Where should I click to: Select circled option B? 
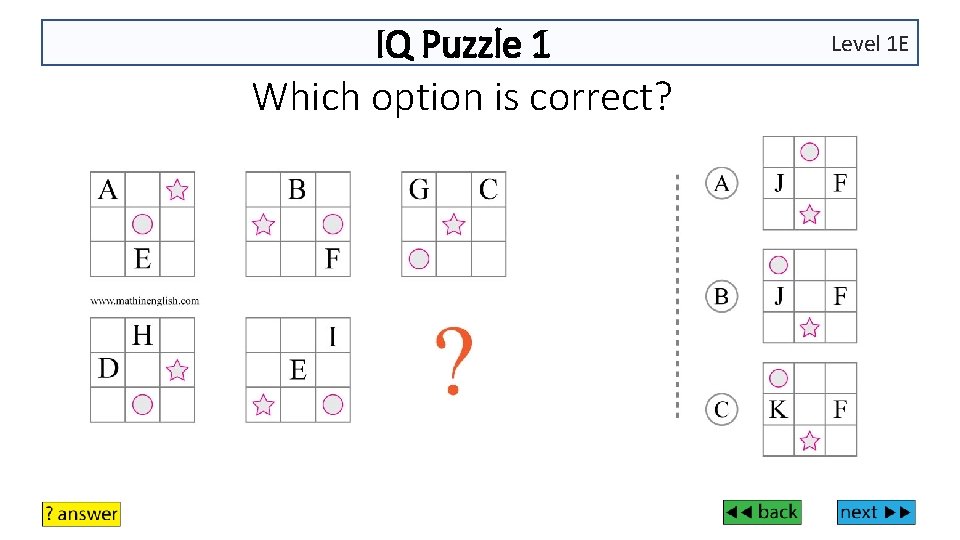(x=722, y=296)
